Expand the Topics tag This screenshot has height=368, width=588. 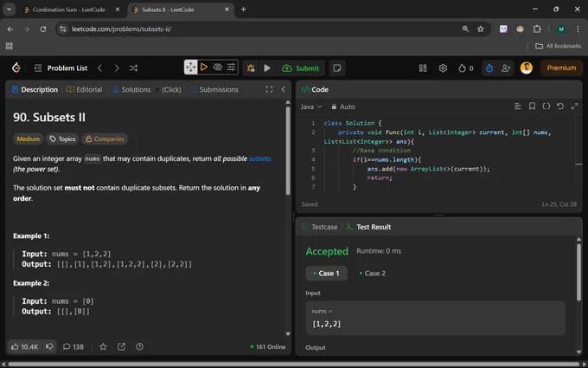[x=62, y=139]
